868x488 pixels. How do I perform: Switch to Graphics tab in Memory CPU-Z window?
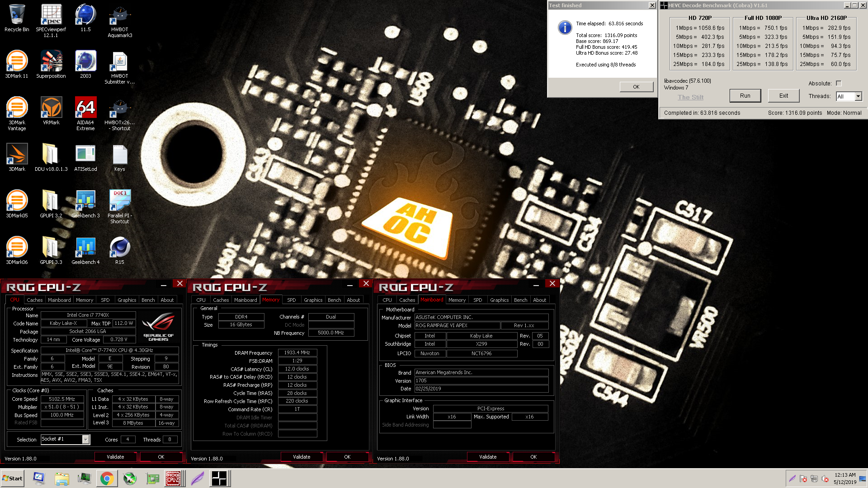click(x=313, y=300)
